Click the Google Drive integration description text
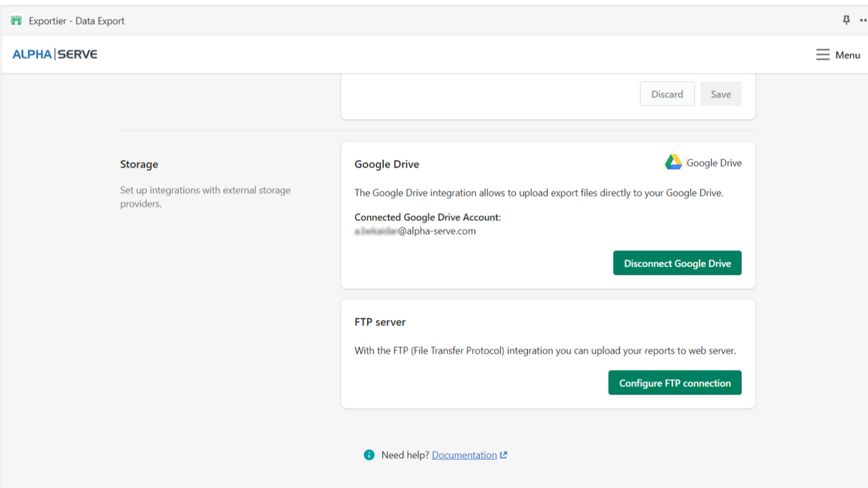Image resolution: width=868 pixels, height=488 pixels. click(x=539, y=192)
